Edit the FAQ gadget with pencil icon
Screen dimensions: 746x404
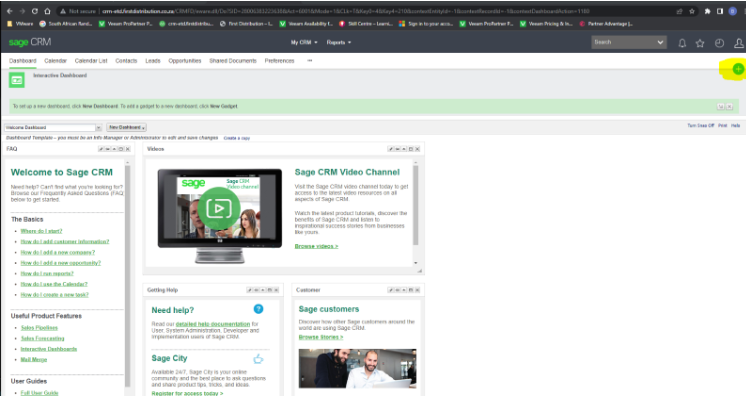point(101,149)
